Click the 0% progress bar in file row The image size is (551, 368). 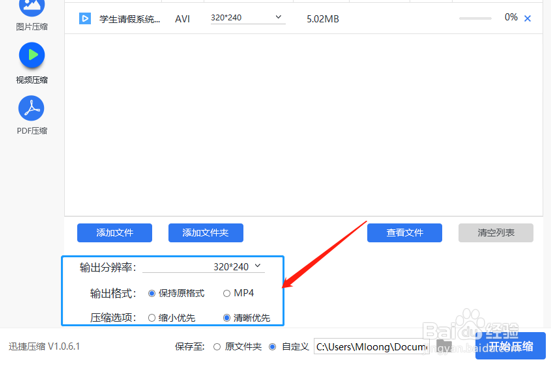[475, 18]
